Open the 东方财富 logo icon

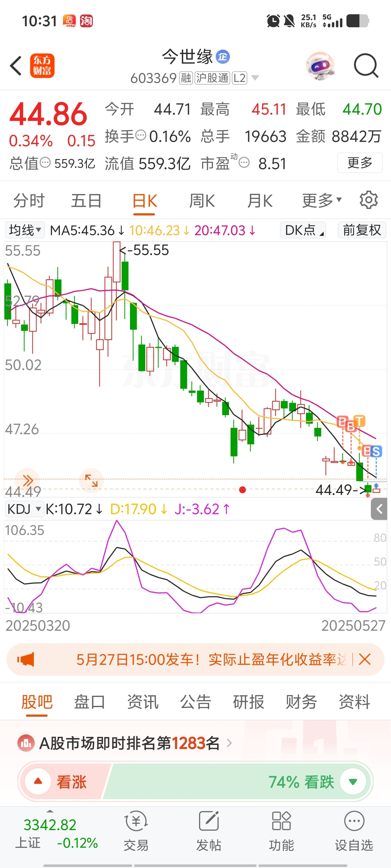[x=42, y=66]
